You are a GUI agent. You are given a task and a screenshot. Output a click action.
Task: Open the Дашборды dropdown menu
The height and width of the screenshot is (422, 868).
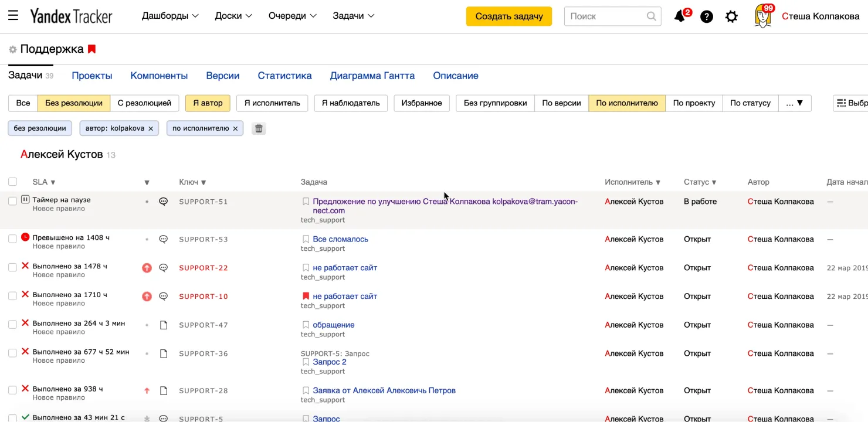169,16
